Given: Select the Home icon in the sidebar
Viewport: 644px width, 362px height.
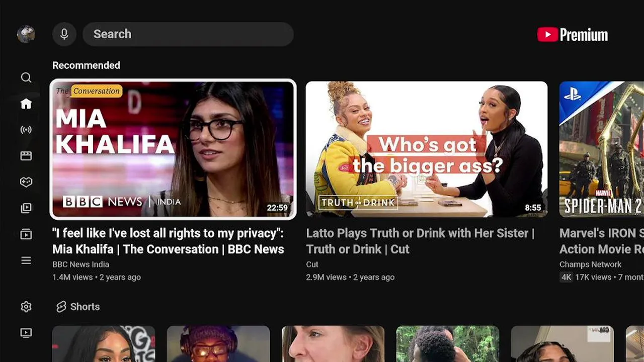Looking at the screenshot, I should tap(26, 104).
